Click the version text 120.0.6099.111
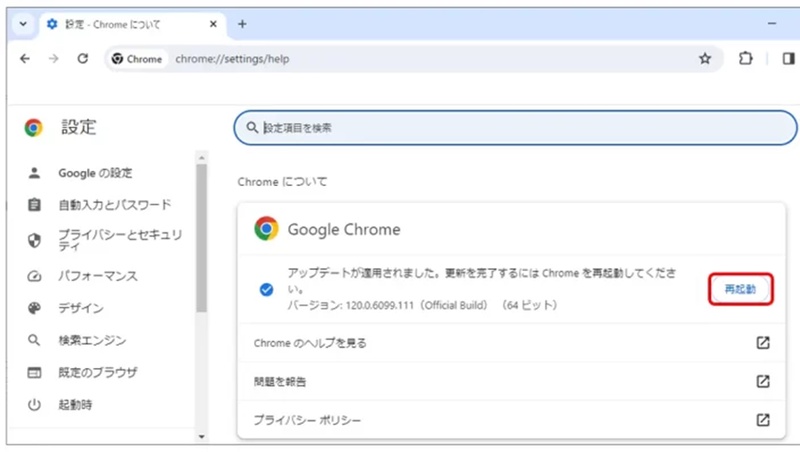Screen dimensions: 800x452 tap(380, 306)
